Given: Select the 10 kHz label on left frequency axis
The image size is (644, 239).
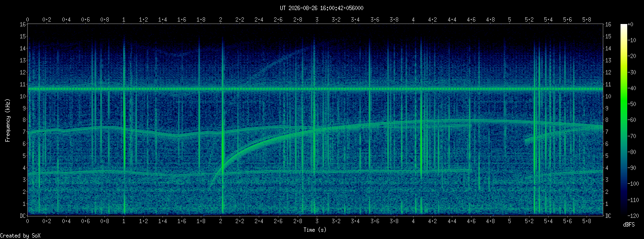Looking at the screenshot, I should click(x=23, y=96).
